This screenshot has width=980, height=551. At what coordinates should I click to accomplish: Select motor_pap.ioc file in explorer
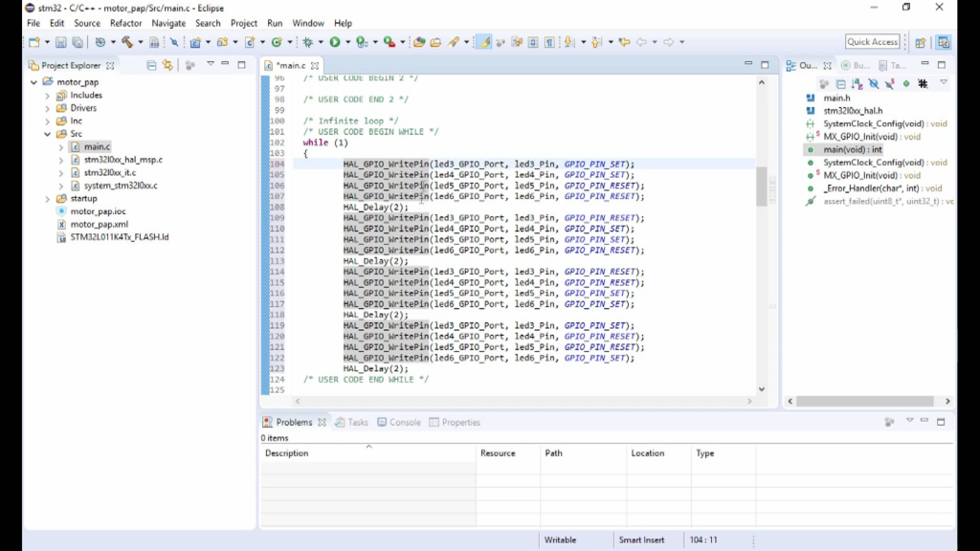(98, 211)
